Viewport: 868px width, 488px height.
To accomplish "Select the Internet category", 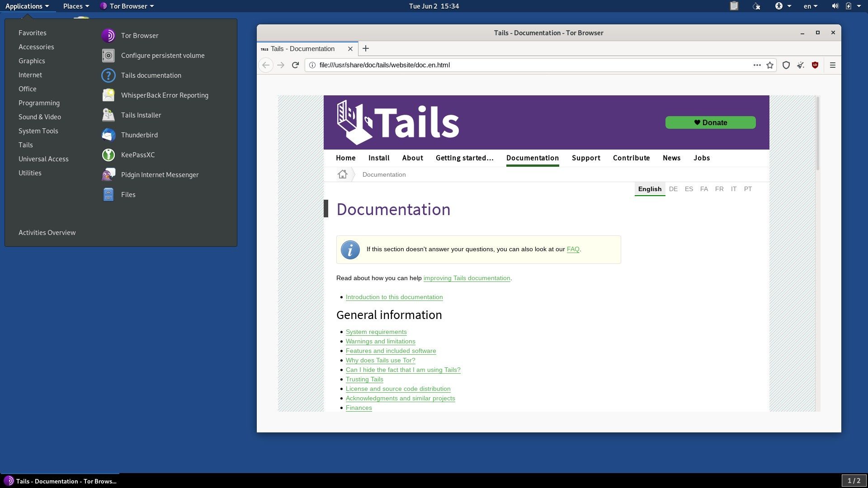I will (x=30, y=75).
